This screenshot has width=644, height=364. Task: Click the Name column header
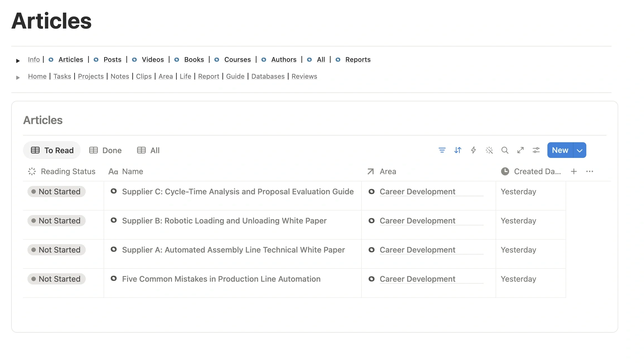[126, 171]
